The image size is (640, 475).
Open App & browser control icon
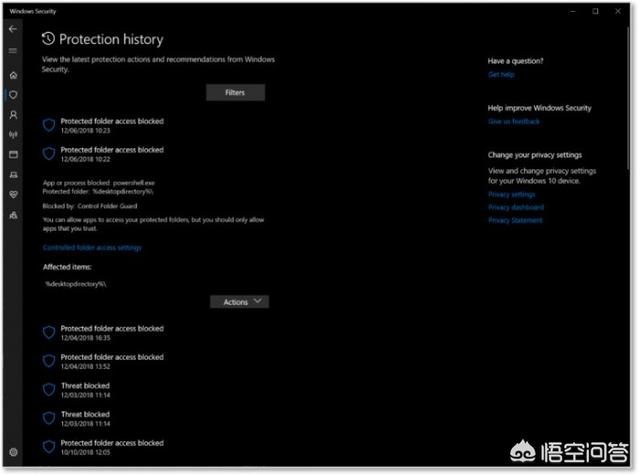click(x=13, y=155)
